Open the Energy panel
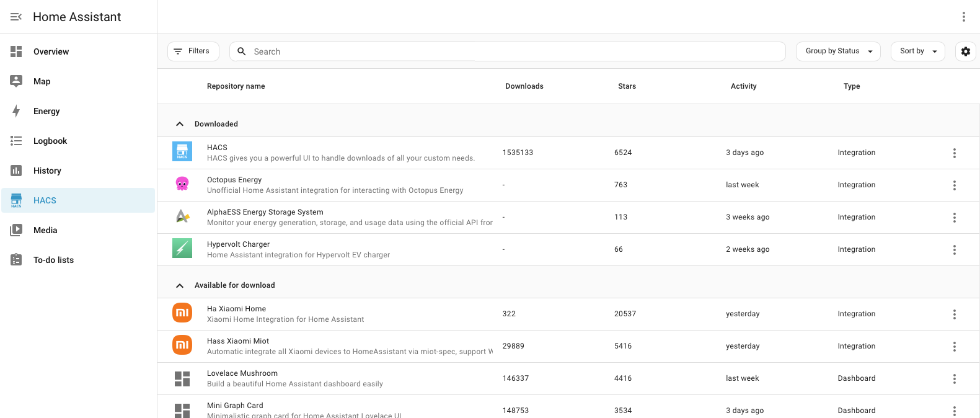980x418 pixels. click(x=78, y=111)
